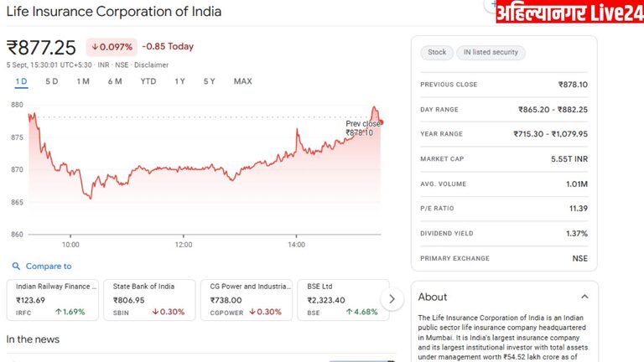This screenshot has height=362, width=644.
Task: Click the Compare to search icon
Action: click(x=14, y=266)
